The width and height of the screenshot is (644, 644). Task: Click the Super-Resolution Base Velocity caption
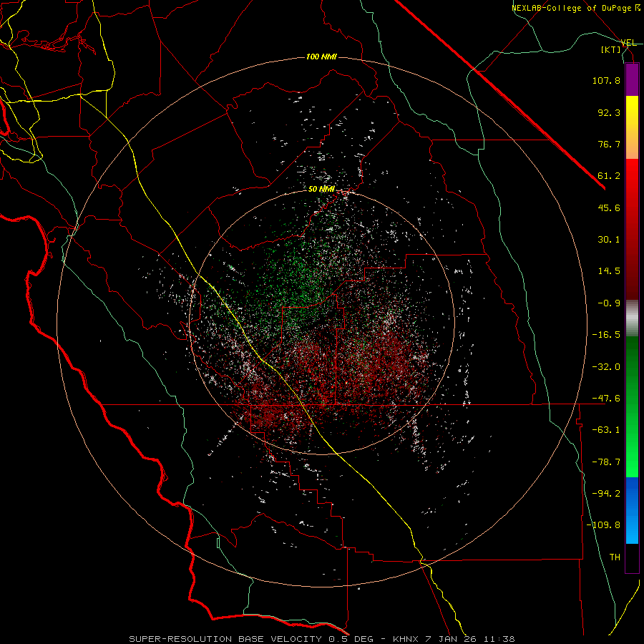(x=321, y=639)
